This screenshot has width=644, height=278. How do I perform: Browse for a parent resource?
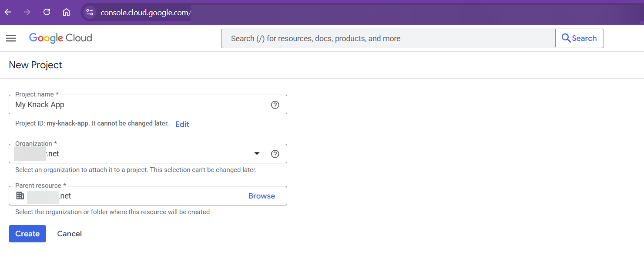tap(262, 196)
